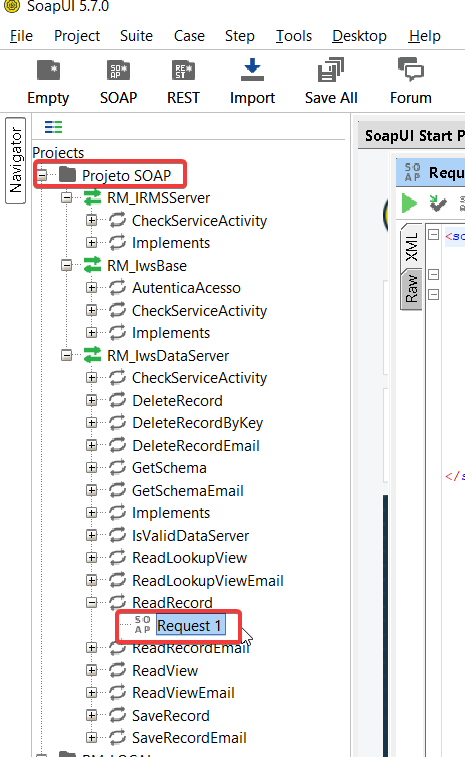Image resolution: width=465 pixels, height=757 pixels.
Task: Select Implements under RM_IwsDataServer
Action: click(171, 513)
